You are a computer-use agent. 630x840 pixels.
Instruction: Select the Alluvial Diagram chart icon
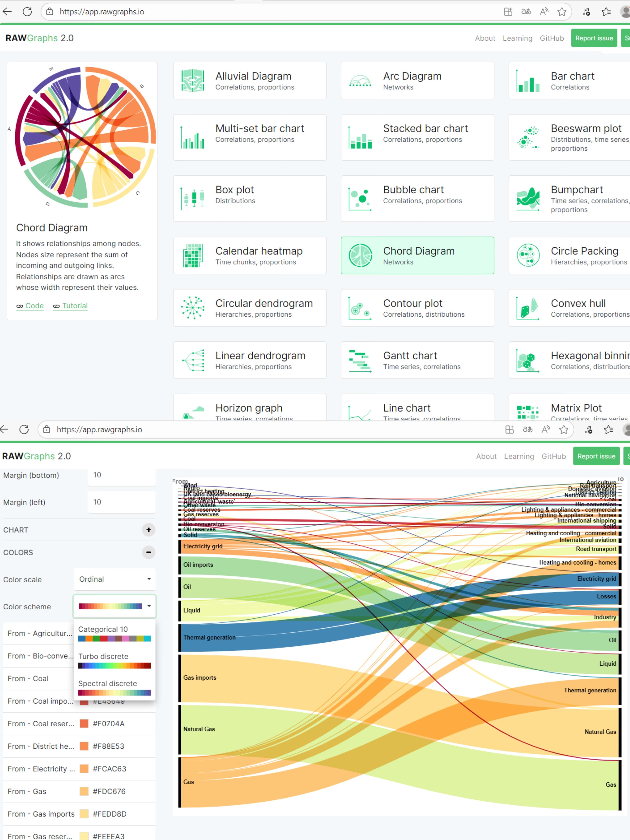pyautogui.click(x=193, y=81)
